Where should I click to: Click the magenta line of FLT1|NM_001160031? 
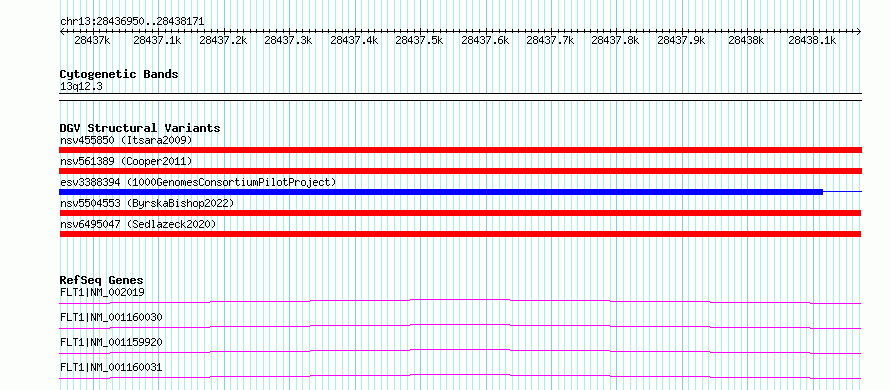(460, 376)
